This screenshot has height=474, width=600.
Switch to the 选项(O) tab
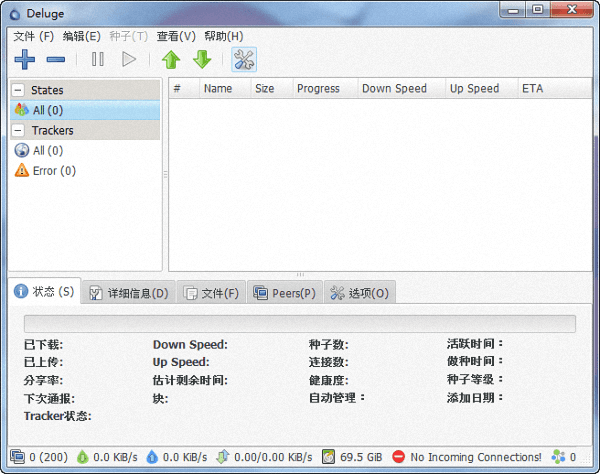[359, 293]
